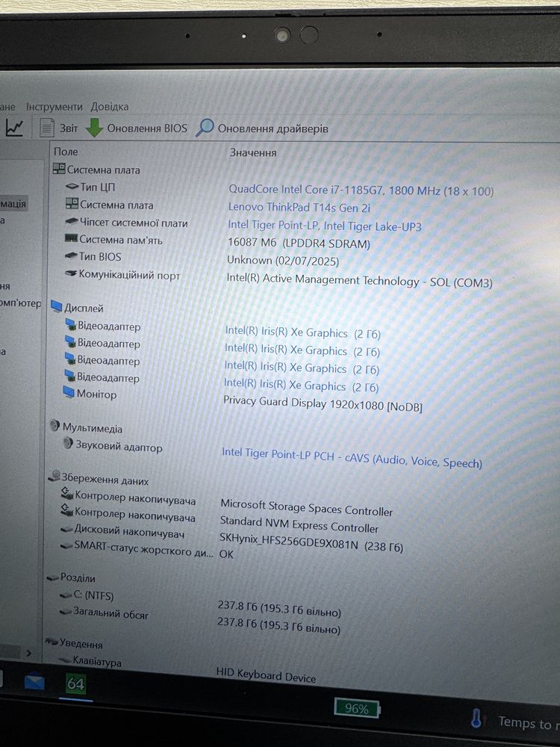Click the Мультимедіа speaker icon

point(55,426)
